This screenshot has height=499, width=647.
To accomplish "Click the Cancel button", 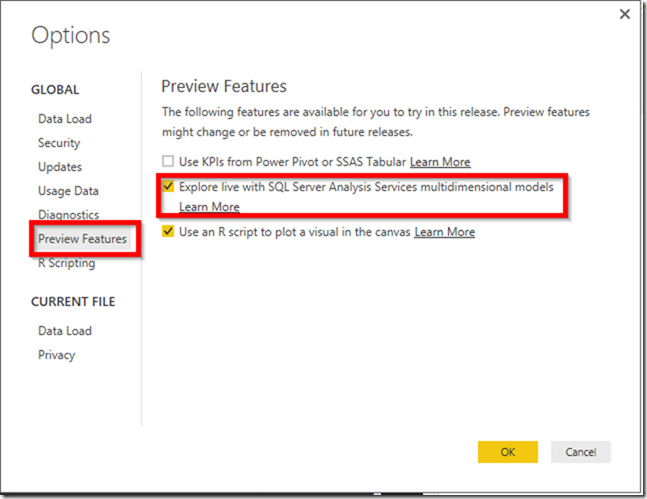I will (x=581, y=452).
